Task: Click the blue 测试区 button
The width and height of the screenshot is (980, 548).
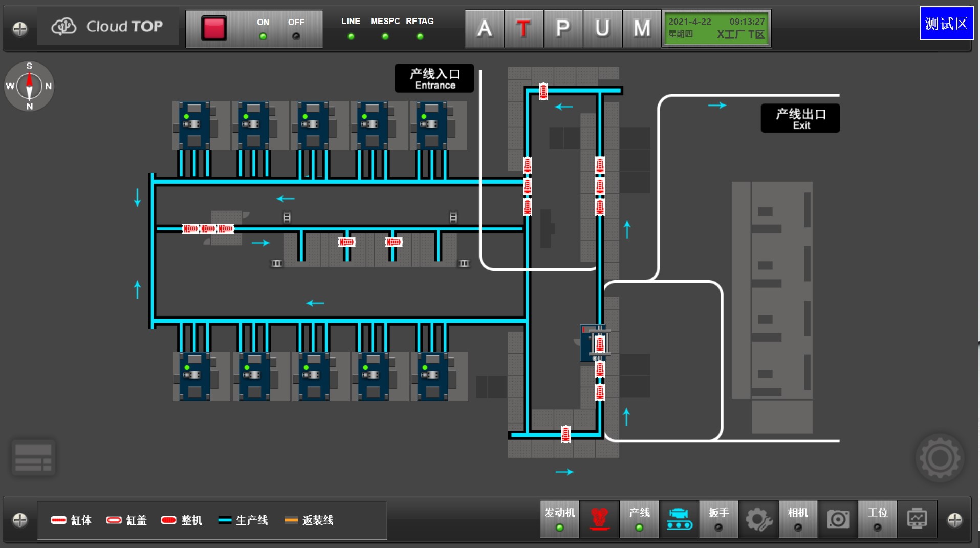Action: coord(946,24)
